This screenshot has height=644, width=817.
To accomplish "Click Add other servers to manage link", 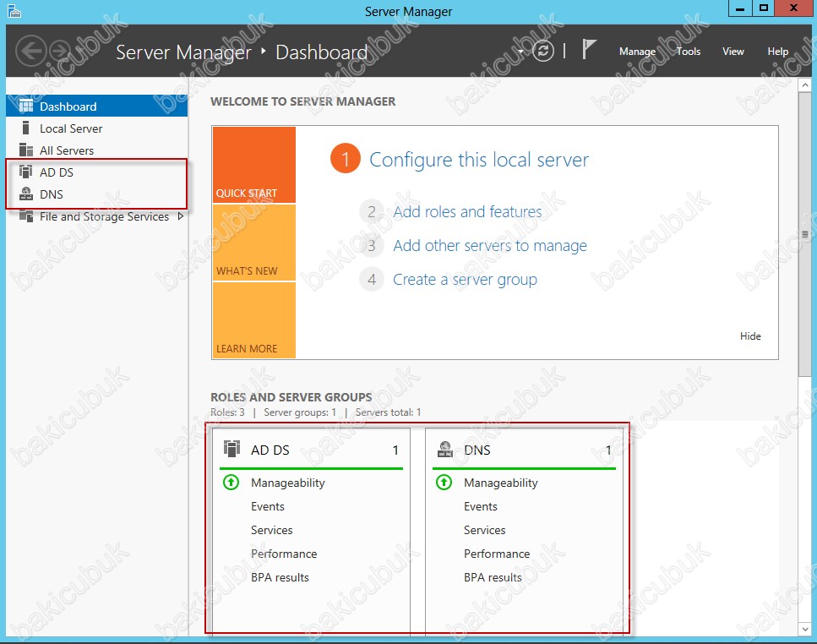I will point(490,245).
